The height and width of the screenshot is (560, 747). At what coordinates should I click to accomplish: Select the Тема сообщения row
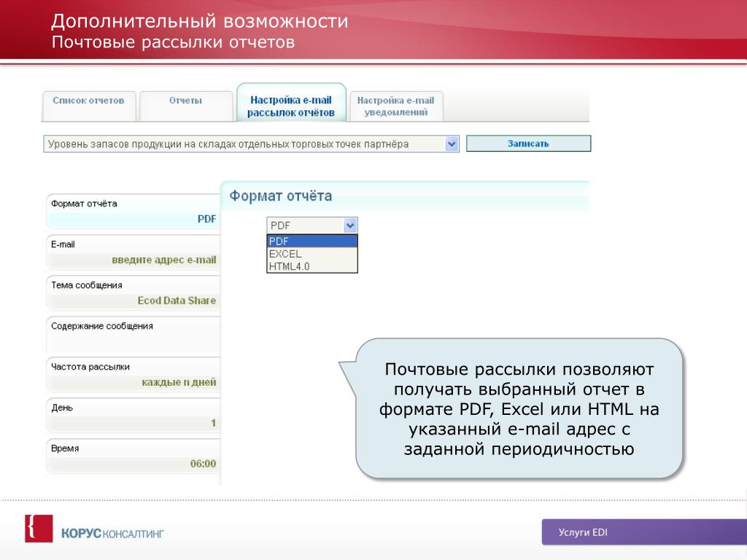pyautogui.click(x=133, y=293)
